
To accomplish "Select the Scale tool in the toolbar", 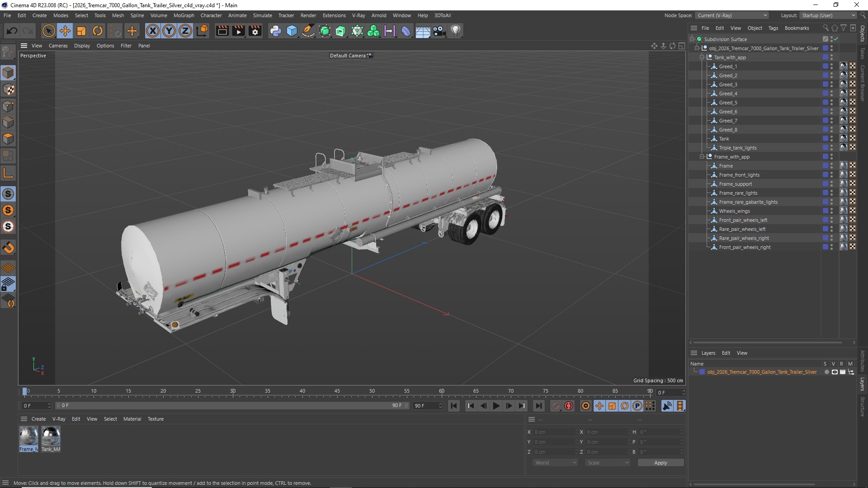I will click(x=81, y=31).
